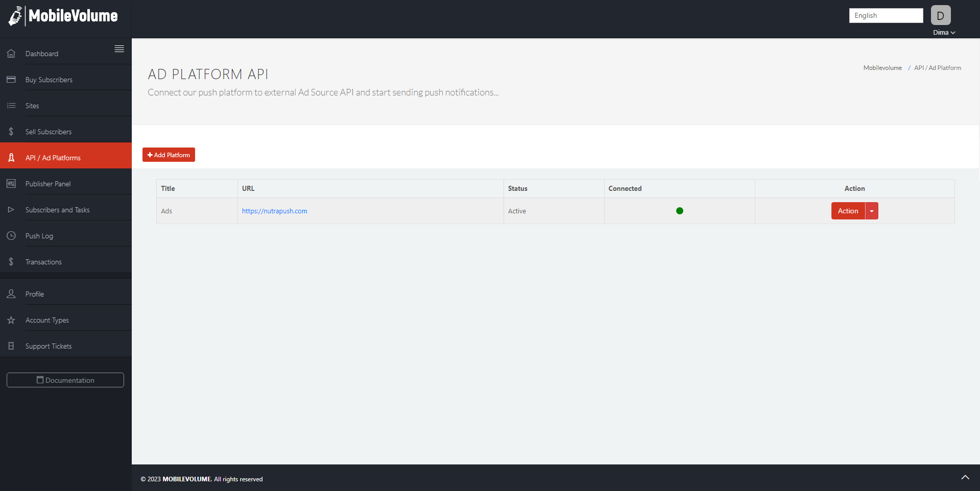Open Sites using the list icon
Screen dimensions: 980x491
[x=11, y=105]
